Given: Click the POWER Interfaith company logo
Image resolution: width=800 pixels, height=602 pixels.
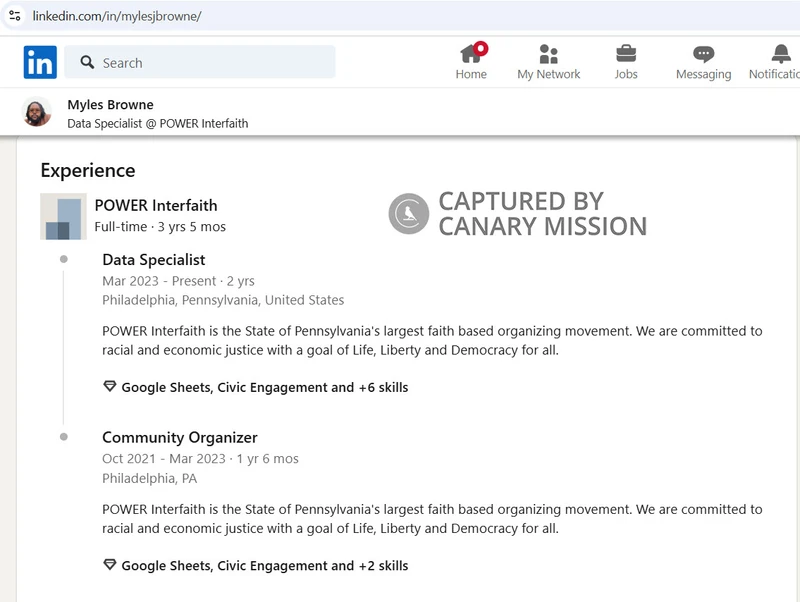Looking at the screenshot, I should pos(63,216).
